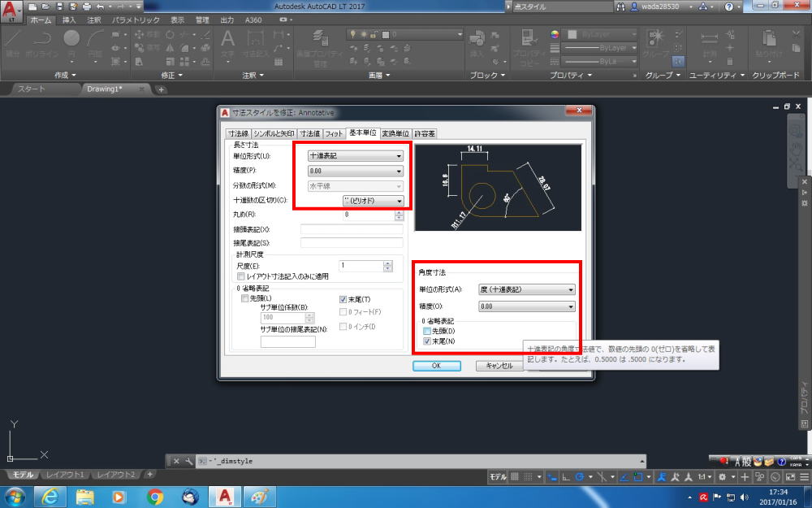Open the object color wheel in Properties panel
This screenshot has width=812, height=508.
point(555,35)
